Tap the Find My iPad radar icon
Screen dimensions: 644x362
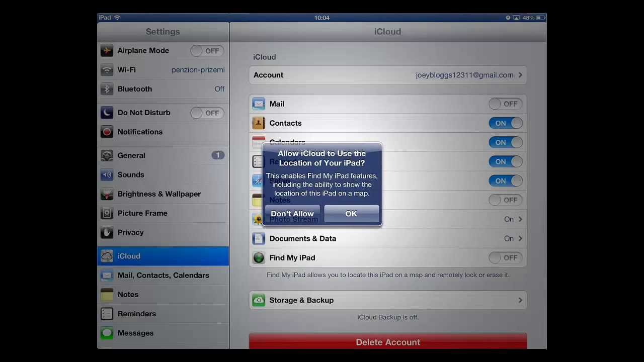[259, 258]
